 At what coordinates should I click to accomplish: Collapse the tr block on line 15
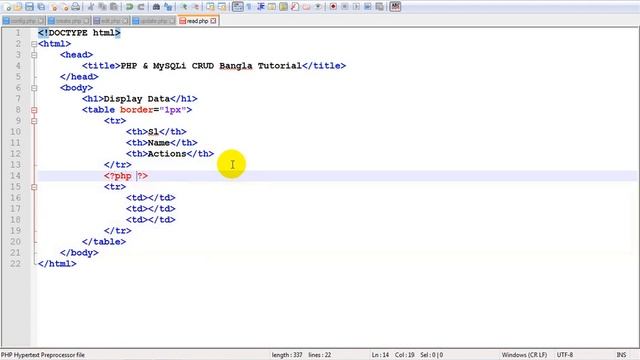coord(34,187)
